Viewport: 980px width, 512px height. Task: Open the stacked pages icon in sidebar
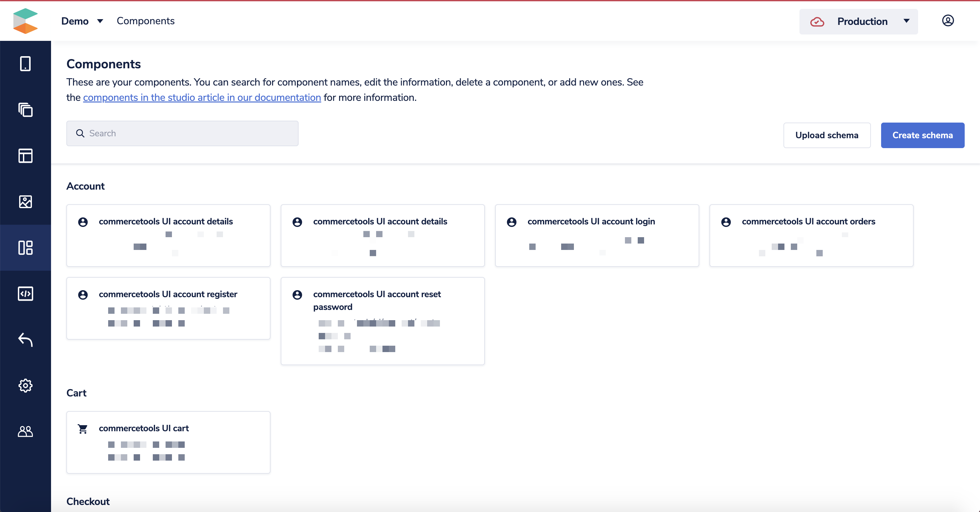click(25, 109)
